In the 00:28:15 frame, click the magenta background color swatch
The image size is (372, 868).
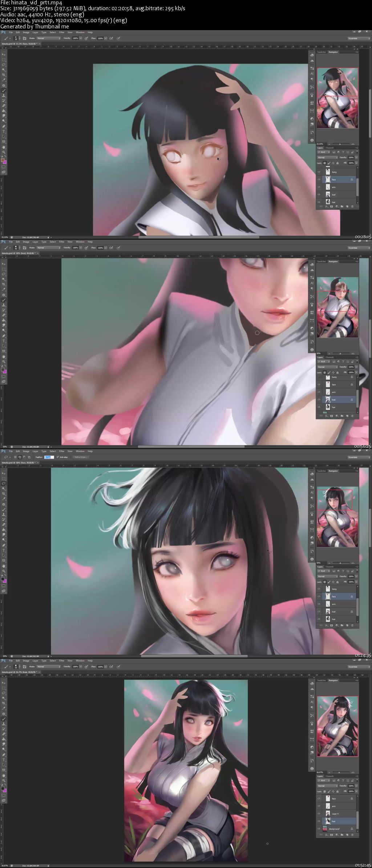[x=5, y=162]
